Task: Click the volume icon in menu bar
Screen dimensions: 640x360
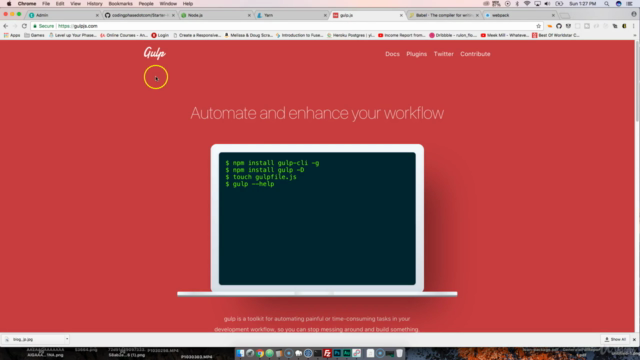Action: pos(547,4)
